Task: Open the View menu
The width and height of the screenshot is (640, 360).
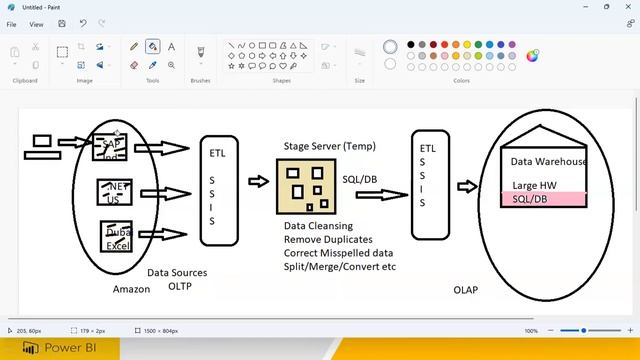Action: coord(36,24)
